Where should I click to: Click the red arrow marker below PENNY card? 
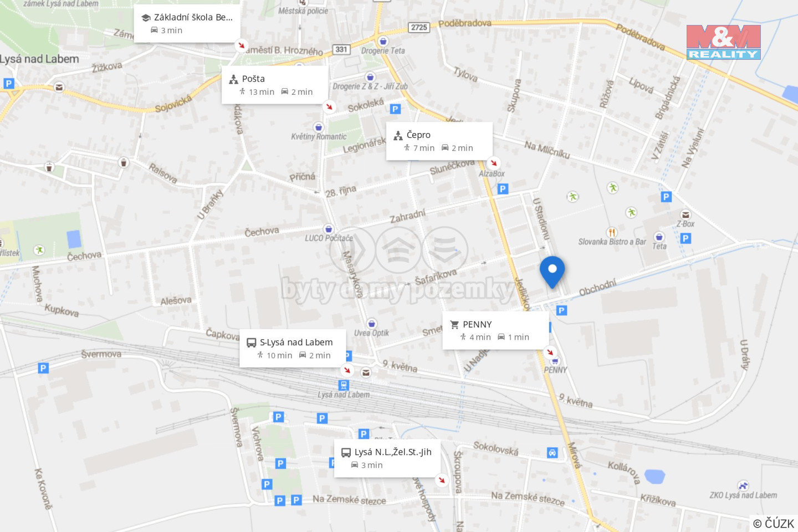coord(550,352)
